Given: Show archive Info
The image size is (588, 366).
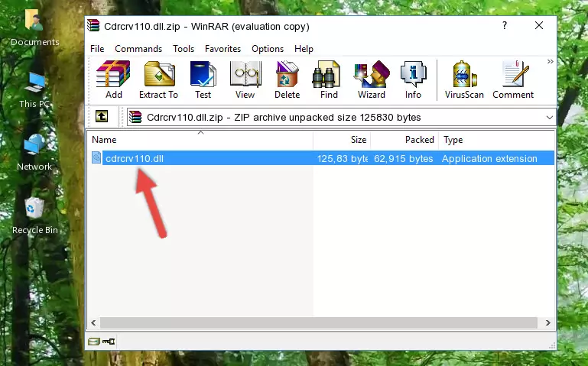Looking at the screenshot, I should pos(413,79).
